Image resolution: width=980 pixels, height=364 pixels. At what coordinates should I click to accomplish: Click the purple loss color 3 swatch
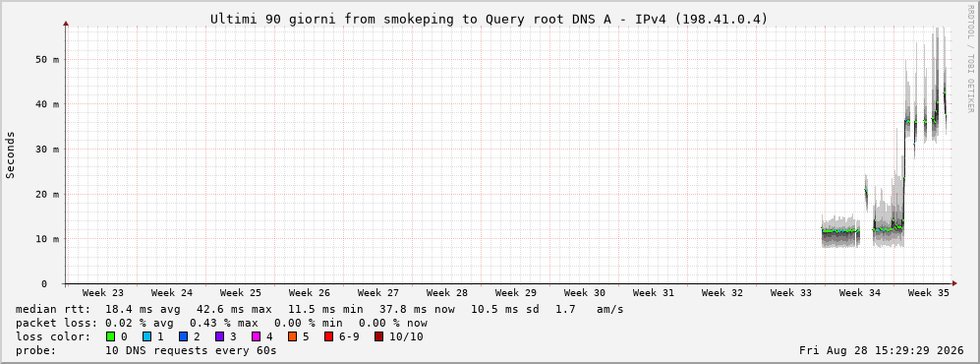(x=220, y=337)
